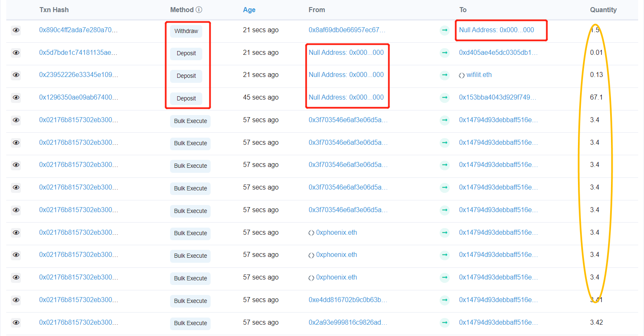Toggle Age column header format

pos(249,10)
